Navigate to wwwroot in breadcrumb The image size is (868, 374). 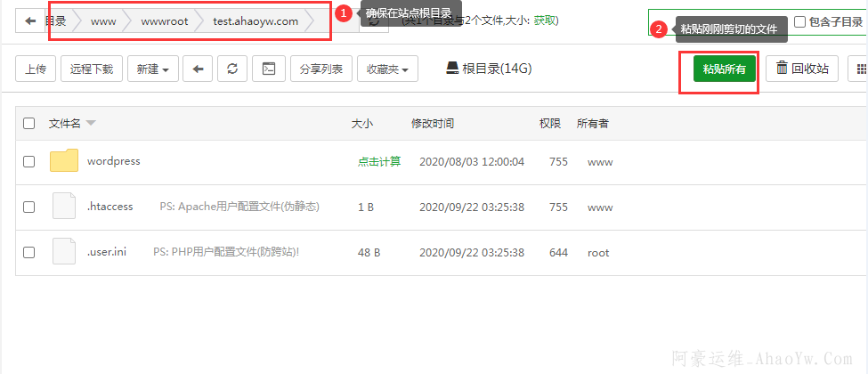coord(165,20)
